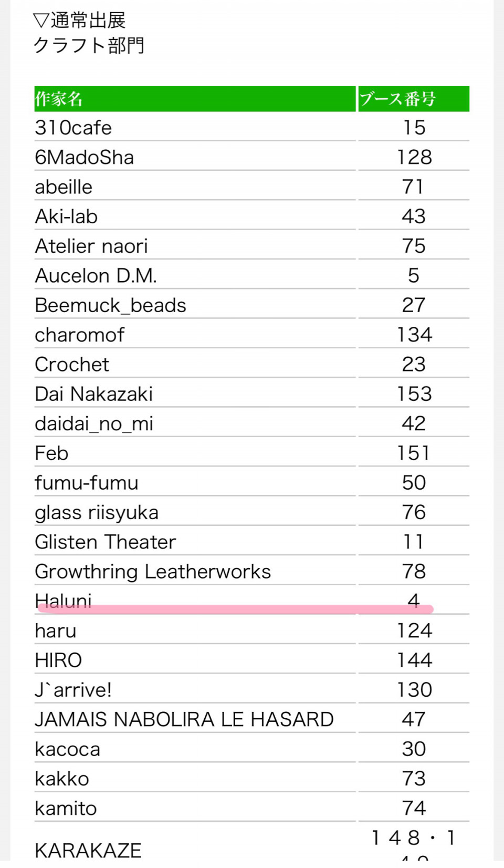This screenshot has width=504, height=868.
Task: Select the KARAKAZE entry
Action: pyautogui.click(x=88, y=850)
